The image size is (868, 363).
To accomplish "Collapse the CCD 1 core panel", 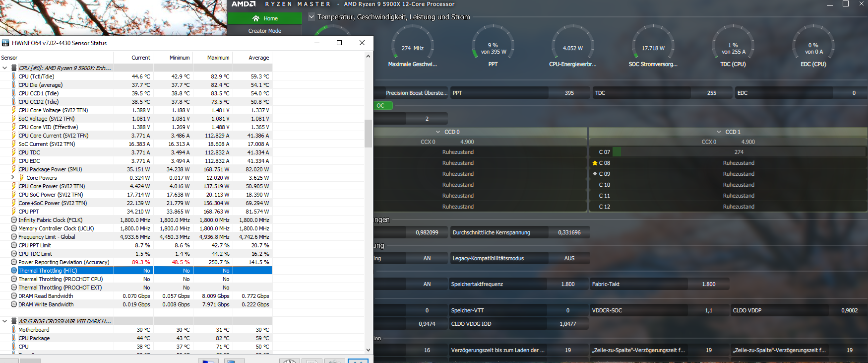I will point(719,132).
